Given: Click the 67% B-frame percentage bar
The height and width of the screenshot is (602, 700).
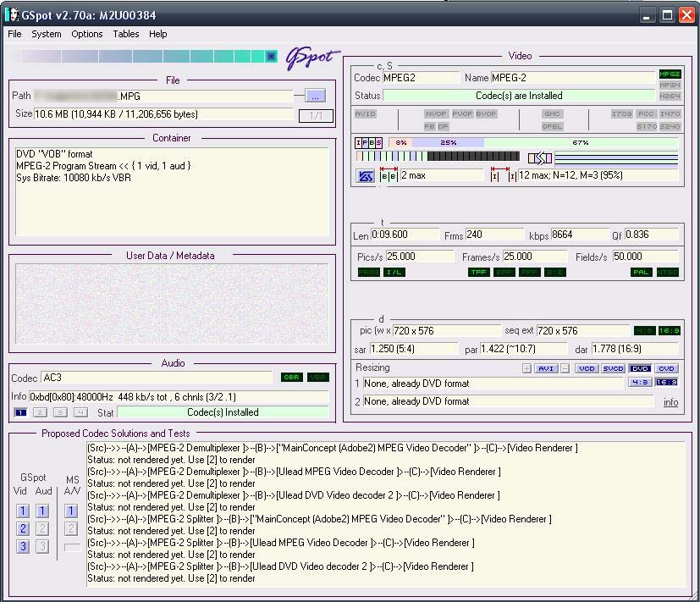Looking at the screenshot, I should [581, 142].
